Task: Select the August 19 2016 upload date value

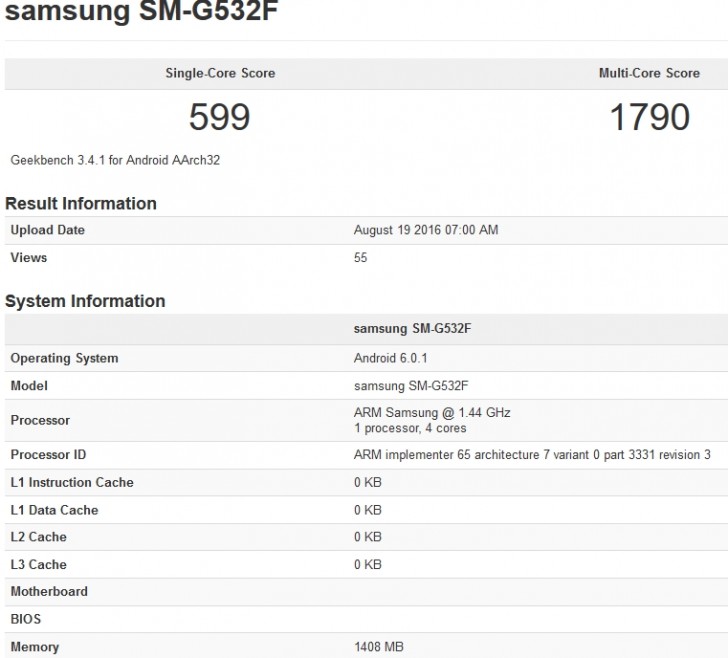Action: [x=426, y=230]
